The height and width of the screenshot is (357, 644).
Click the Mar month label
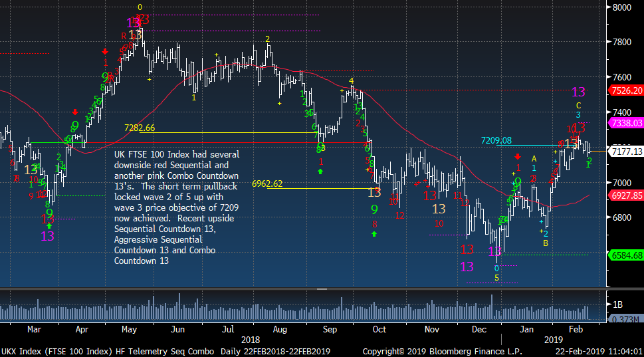tap(34, 330)
